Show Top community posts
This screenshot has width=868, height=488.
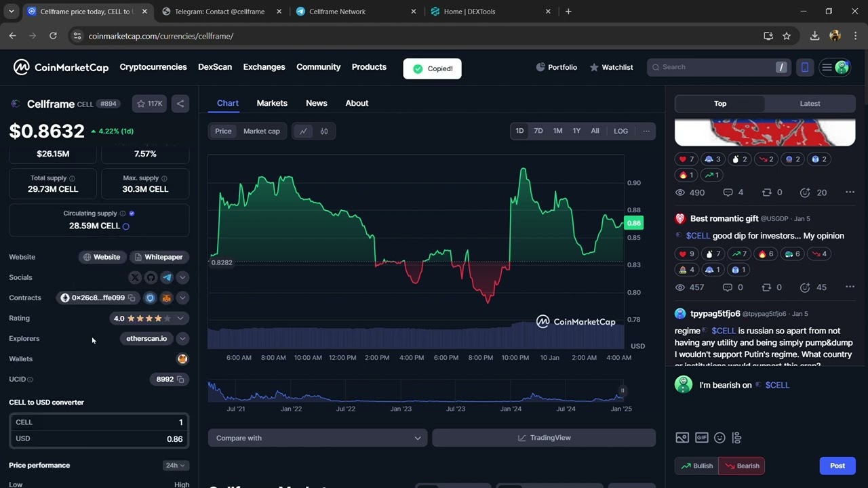(x=720, y=104)
